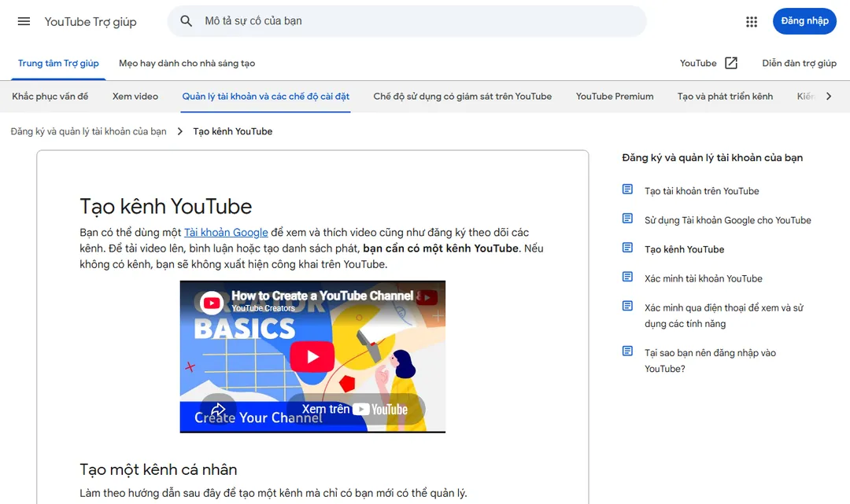850x504 pixels.
Task: Play the How to Create a YouTube Channel video
Action: coord(312,356)
